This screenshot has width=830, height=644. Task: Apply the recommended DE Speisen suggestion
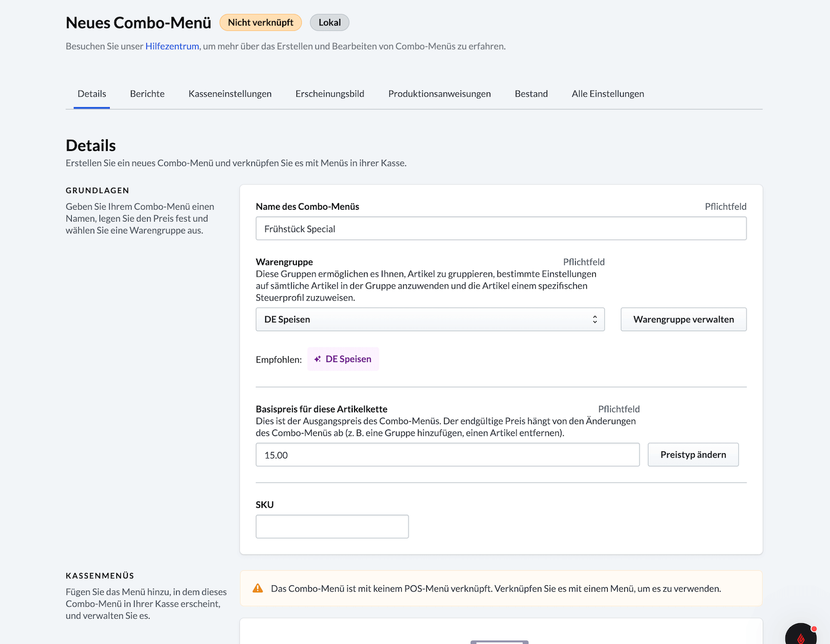coord(343,359)
